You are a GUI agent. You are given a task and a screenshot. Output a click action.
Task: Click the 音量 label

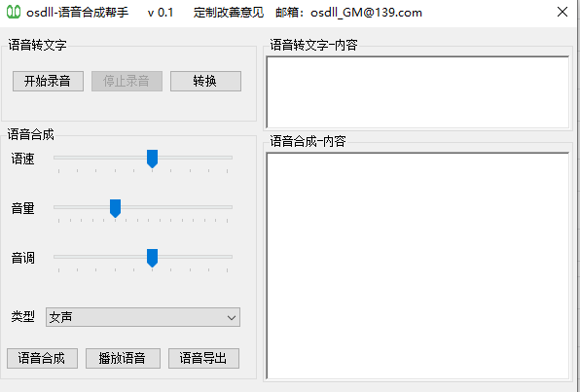23,208
